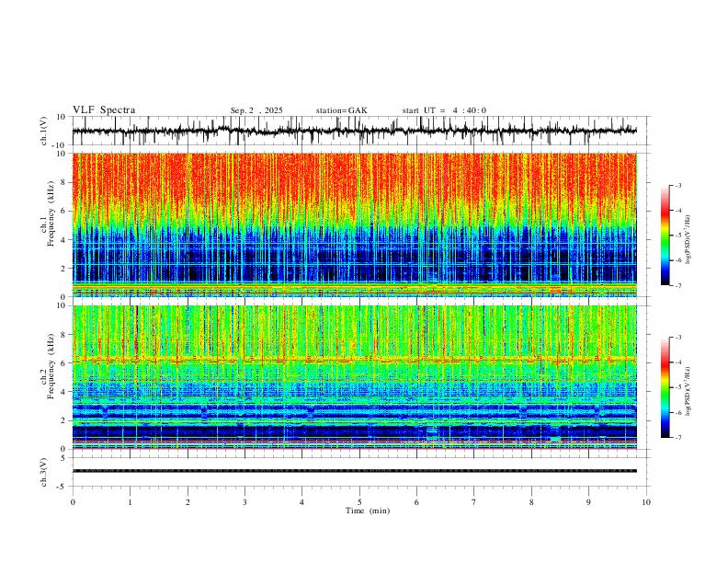Click the "station=GAK" header label

[x=341, y=110]
